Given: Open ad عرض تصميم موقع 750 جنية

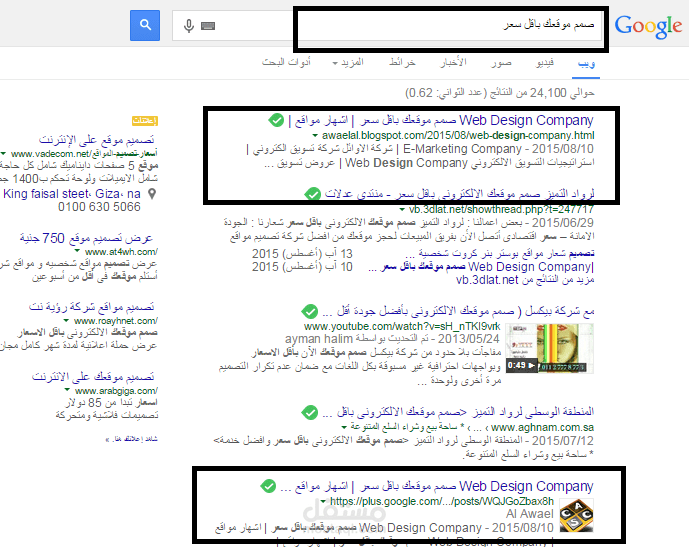Looking at the screenshot, I should click(x=86, y=238).
